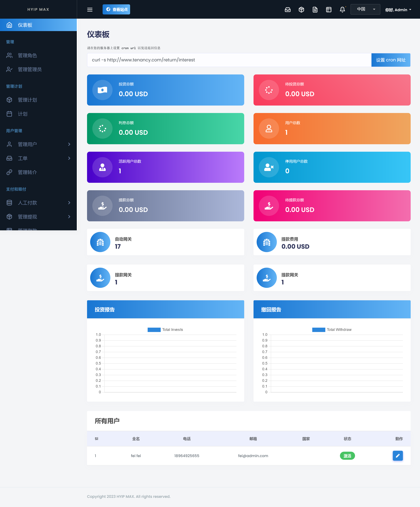Toggle the Total Withdraw chart legend
Viewport: 420px width, 507px height.
(x=318, y=330)
